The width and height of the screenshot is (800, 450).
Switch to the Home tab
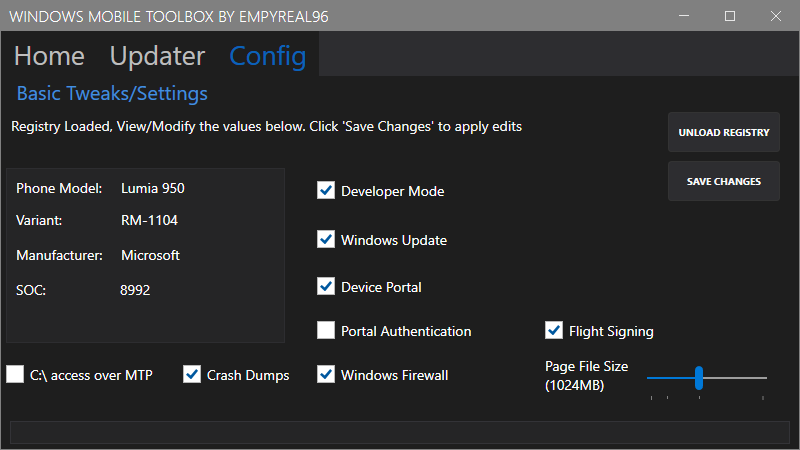point(49,56)
